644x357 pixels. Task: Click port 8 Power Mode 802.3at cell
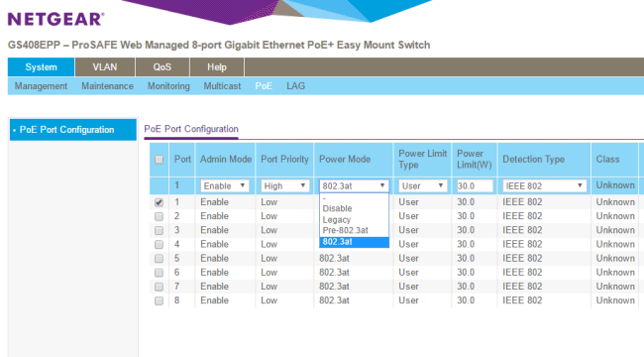coord(334,300)
